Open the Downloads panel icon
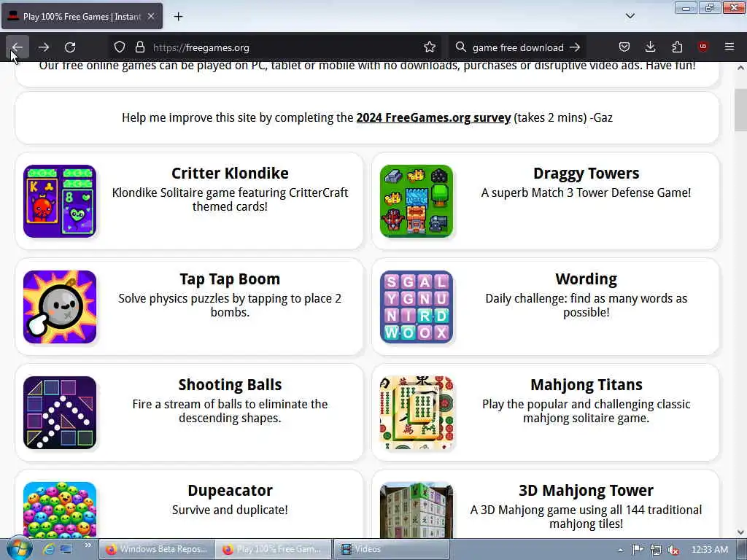Viewport: 747px width, 560px height. [x=650, y=47]
